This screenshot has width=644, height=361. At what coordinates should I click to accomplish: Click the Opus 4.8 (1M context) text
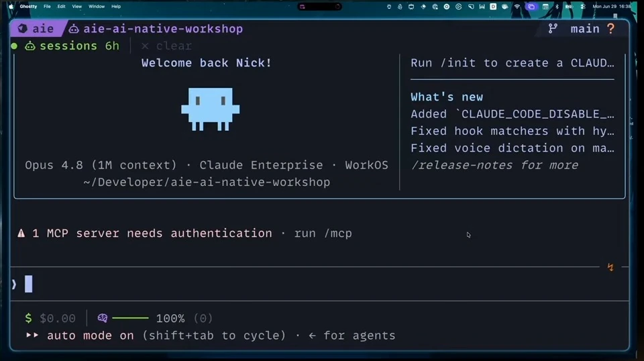101,165
